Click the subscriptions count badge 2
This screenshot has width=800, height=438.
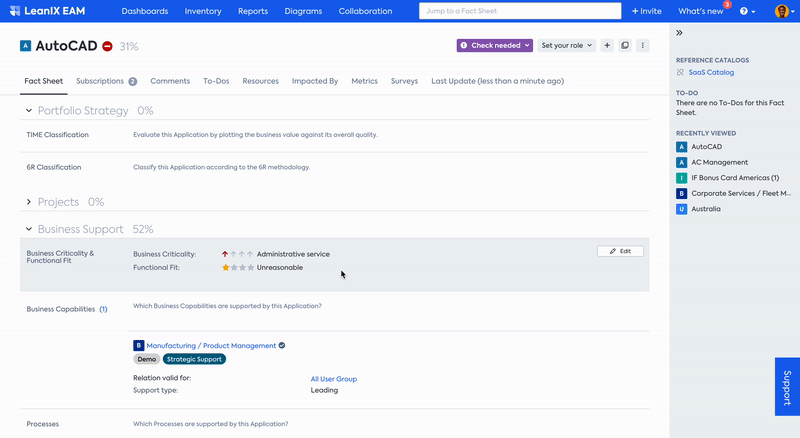(133, 82)
